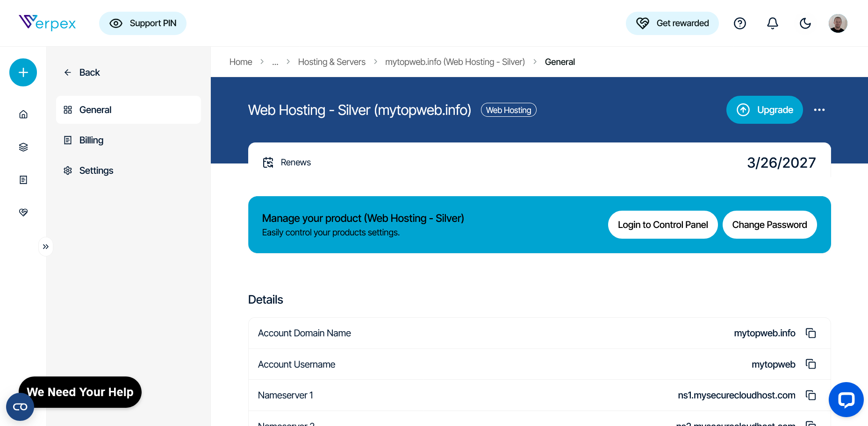Click the blue plus add button
Viewport: 868px width, 426px height.
pyautogui.click(x=23, y=72)
